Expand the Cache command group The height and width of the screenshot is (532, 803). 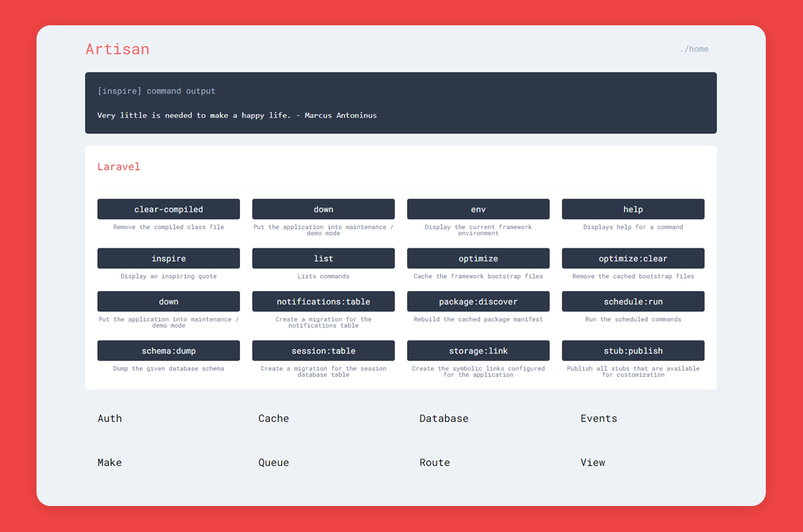(x=274, y=418)
